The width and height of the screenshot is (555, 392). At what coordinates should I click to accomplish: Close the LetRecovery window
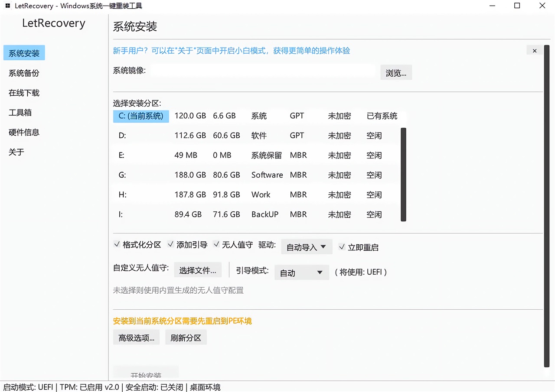click(542, 6)
